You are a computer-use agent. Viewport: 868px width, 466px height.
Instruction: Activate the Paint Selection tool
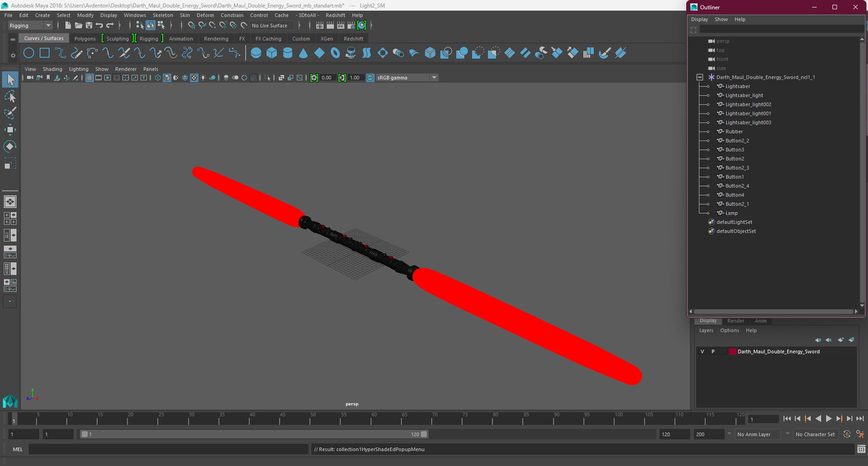point(10,113)
